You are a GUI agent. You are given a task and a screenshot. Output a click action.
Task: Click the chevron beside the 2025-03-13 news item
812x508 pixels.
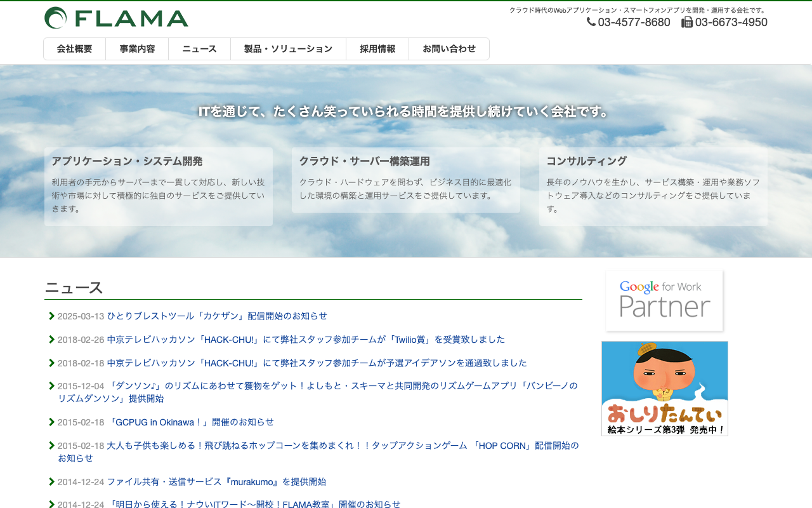pyautogui.click(x=51, y=316)
